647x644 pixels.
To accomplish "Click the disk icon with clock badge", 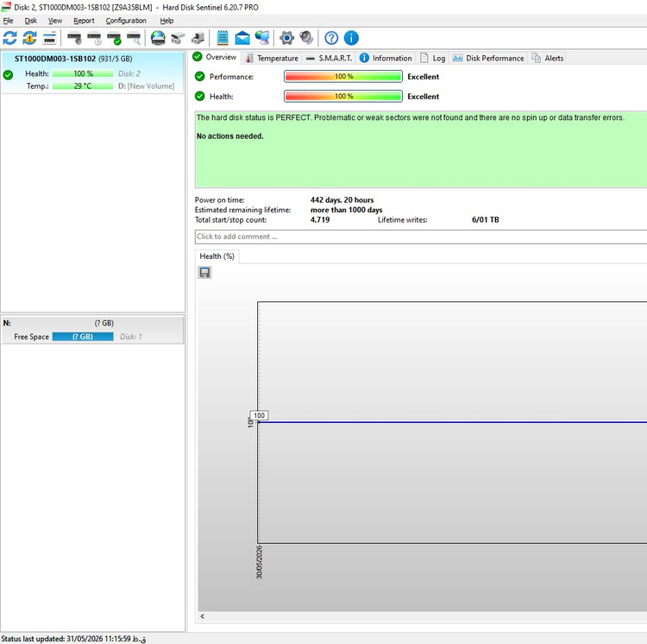I will pyautogui.click(x=94, y=38).
